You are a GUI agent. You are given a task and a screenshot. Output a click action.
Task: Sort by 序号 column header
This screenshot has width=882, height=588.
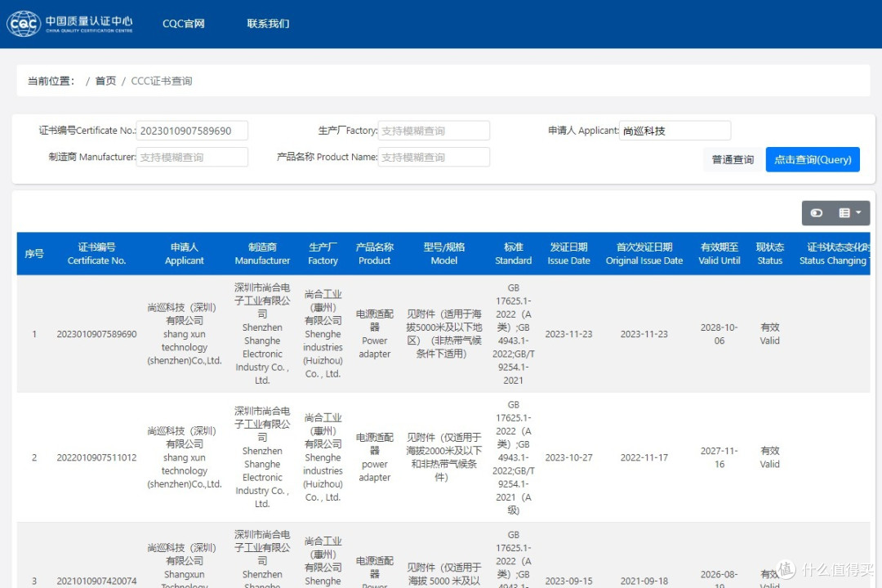point(34,254)
